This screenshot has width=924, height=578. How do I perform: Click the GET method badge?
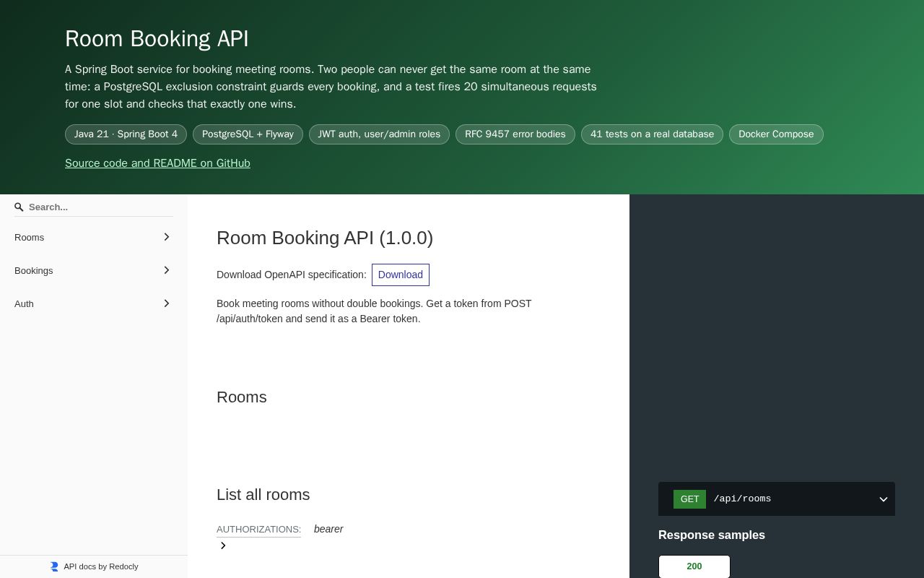689,499
